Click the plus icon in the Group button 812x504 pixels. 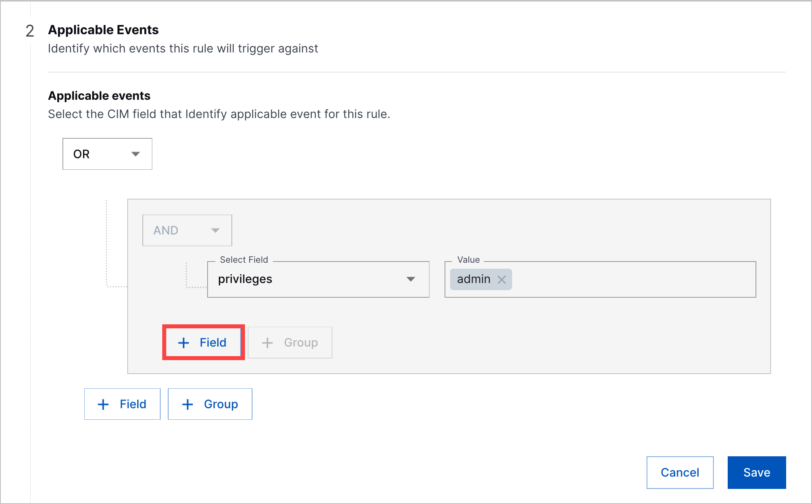pyautogui.click(x=266, y=342)
